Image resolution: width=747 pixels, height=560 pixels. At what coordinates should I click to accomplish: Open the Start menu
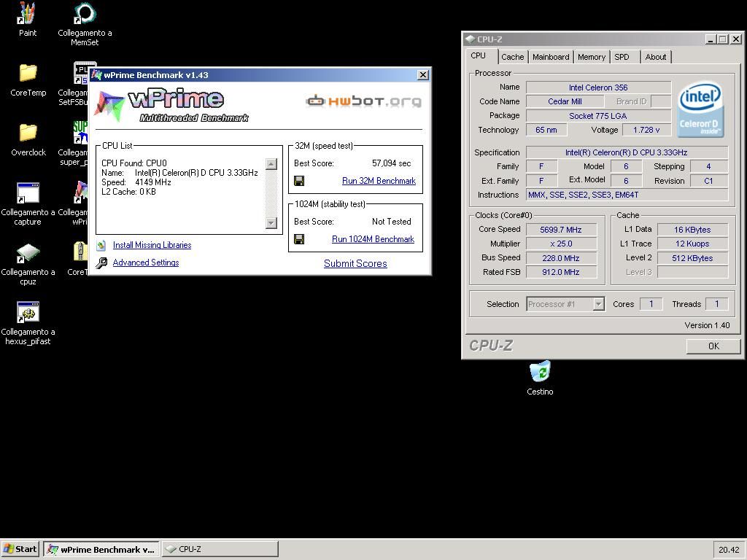click(x=20, y=549)
